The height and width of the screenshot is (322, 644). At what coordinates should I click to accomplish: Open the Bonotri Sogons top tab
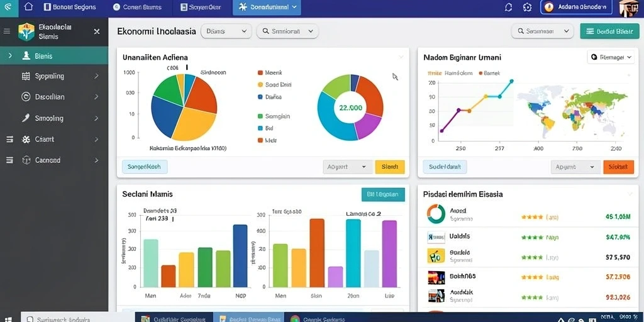click(69, 8)
